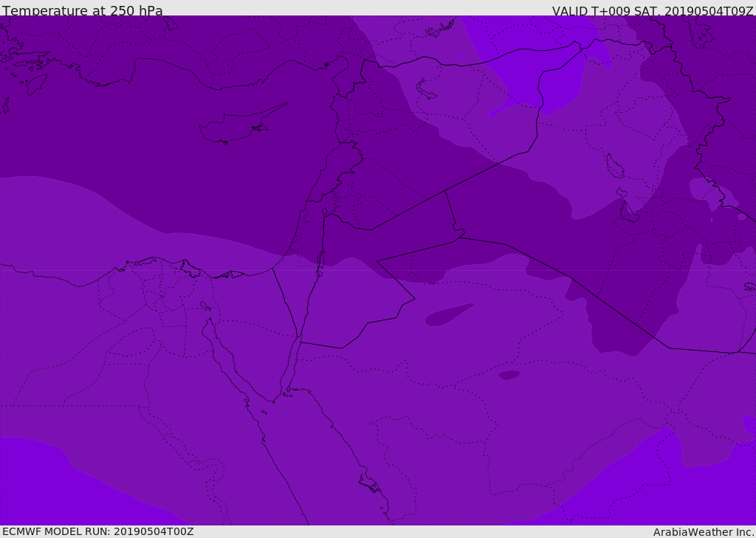
Task: Click the island of Cyprus on the map
Action: pos(241,125)
